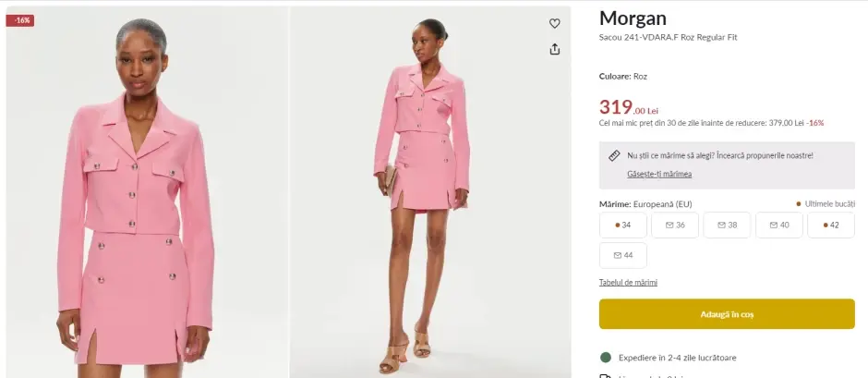
Task: Click the ruler icon in size helper
Action: pos(614,155)
